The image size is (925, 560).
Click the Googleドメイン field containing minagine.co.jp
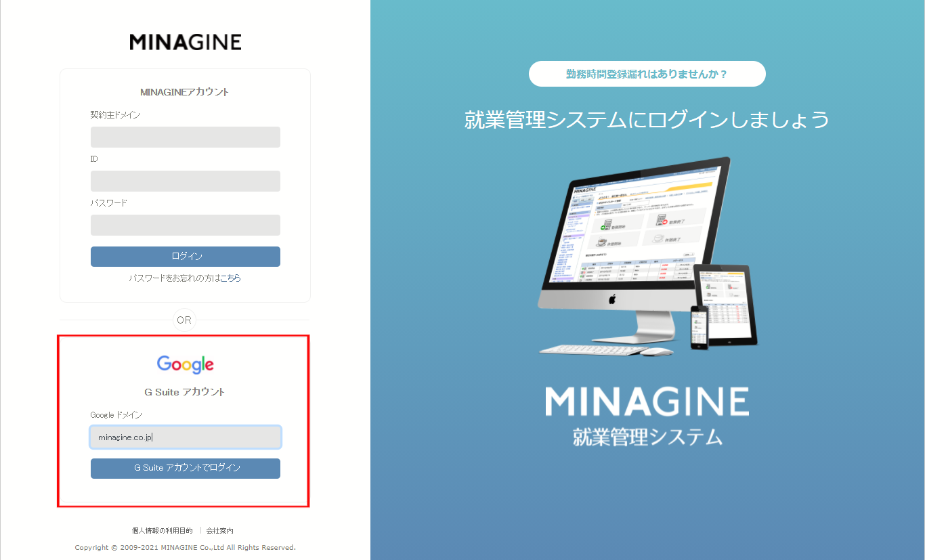[x=186, y=437]
